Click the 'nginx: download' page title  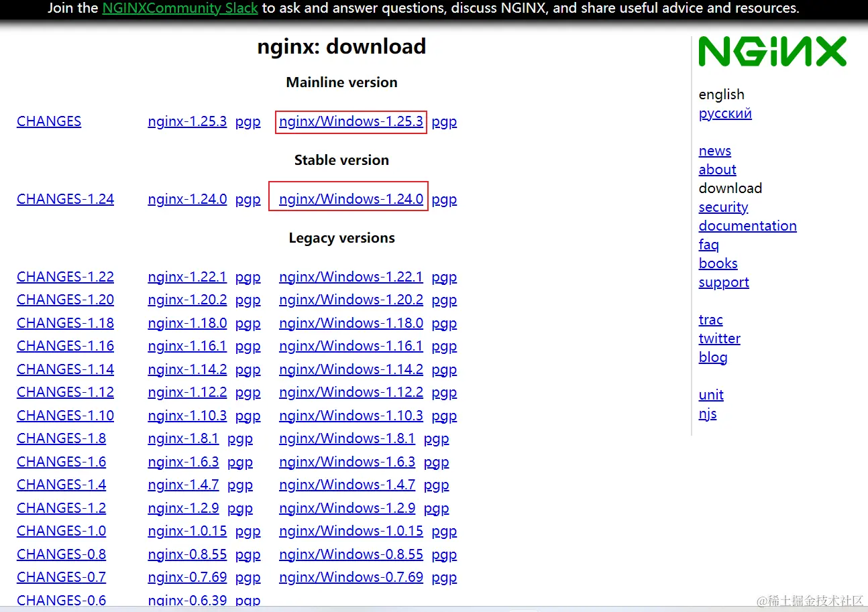point(341,46)
